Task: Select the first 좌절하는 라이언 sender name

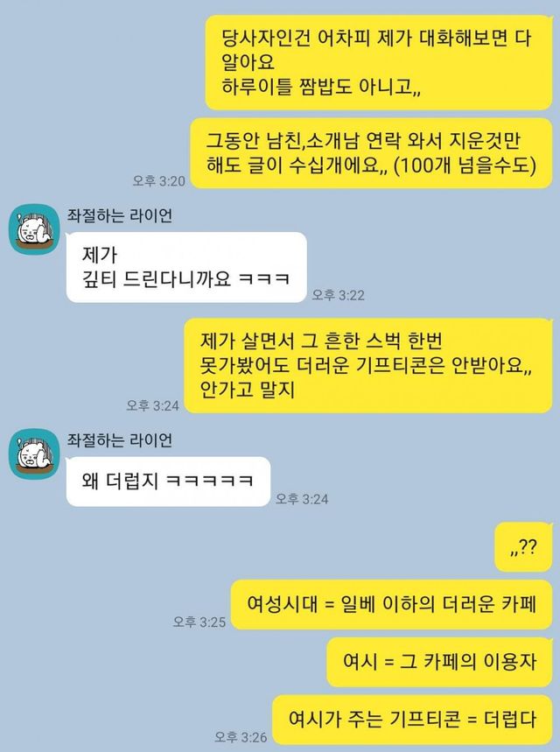Action: pos(119,215)
